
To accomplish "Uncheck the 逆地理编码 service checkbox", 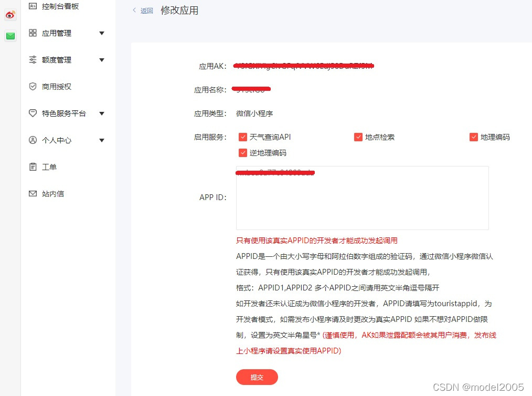I will coord(242,153).
